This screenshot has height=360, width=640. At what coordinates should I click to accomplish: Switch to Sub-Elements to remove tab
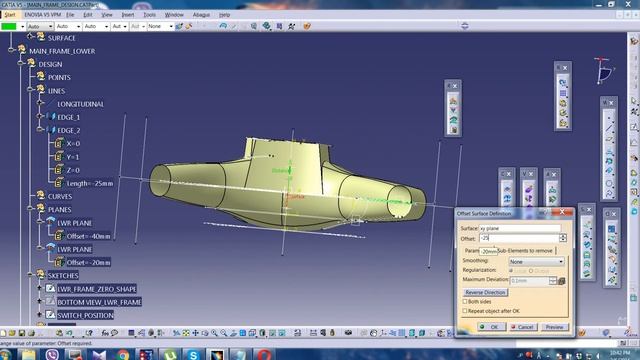point(524,251)
